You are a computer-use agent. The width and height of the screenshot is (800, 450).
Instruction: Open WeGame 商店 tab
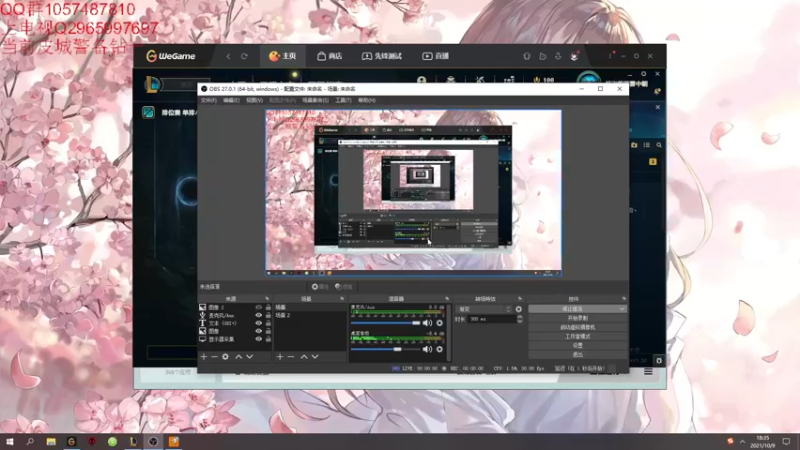pos(329,56)
